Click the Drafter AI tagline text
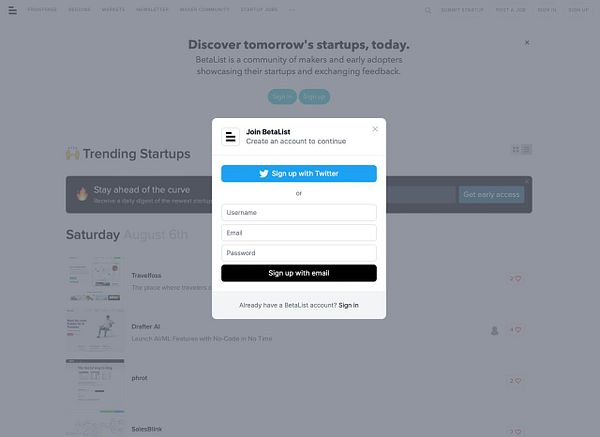 [x=202, y=339]
